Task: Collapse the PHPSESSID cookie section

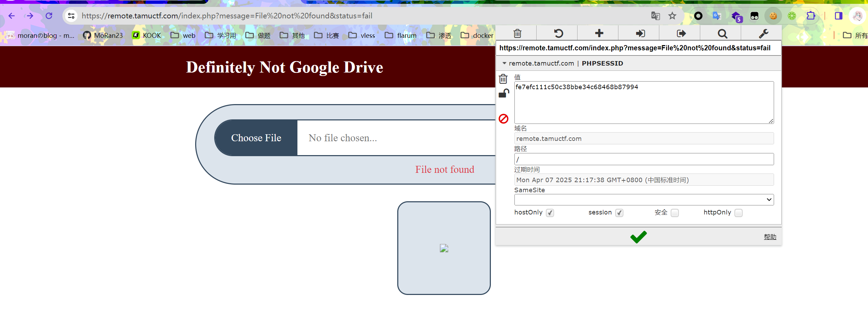Action: [504, 63]
